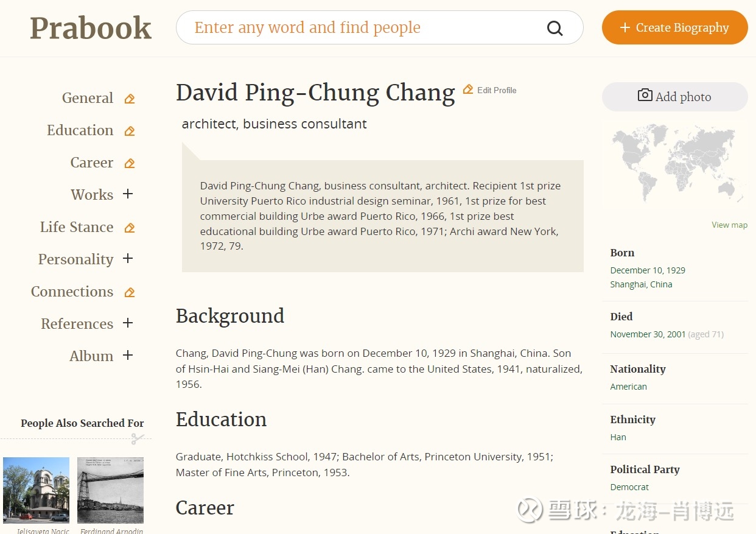Expand the Album section plus icon
This screenshot has width=756, height=534.
point(128,356)
